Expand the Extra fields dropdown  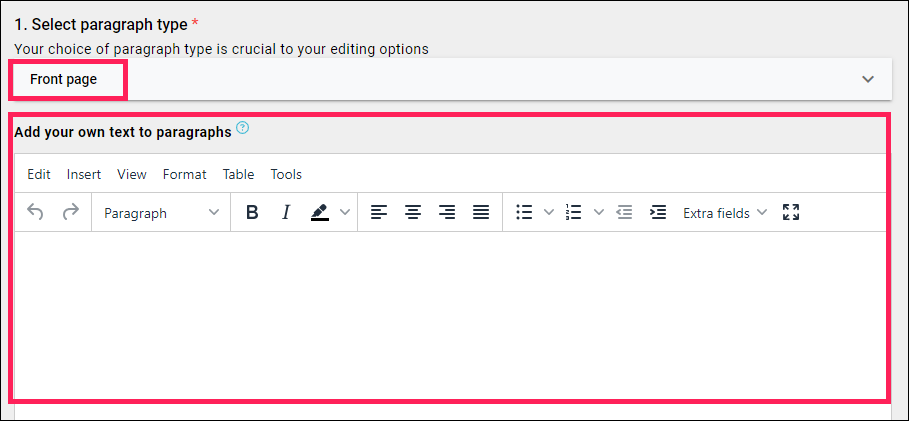point(725,213)
